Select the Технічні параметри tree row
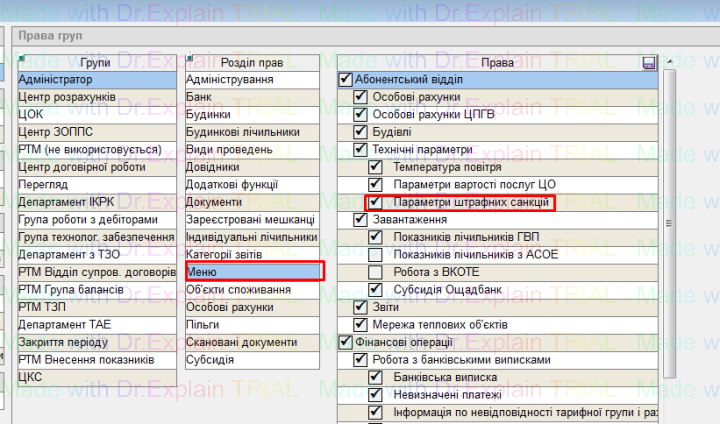The image size is (720, 424). click(422, 150)
